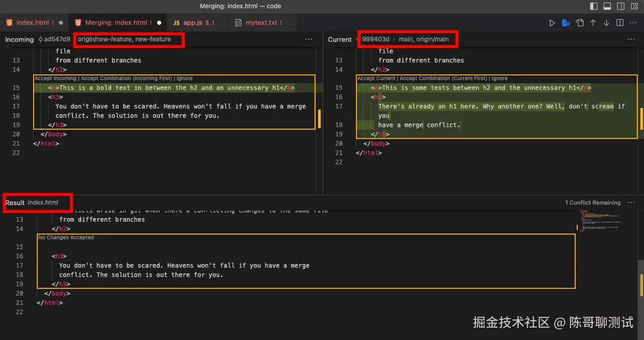Viewport: 644px width, 340px height.
Task: Click unsaved dot on first index.html tab
Action: pos(61,23)
